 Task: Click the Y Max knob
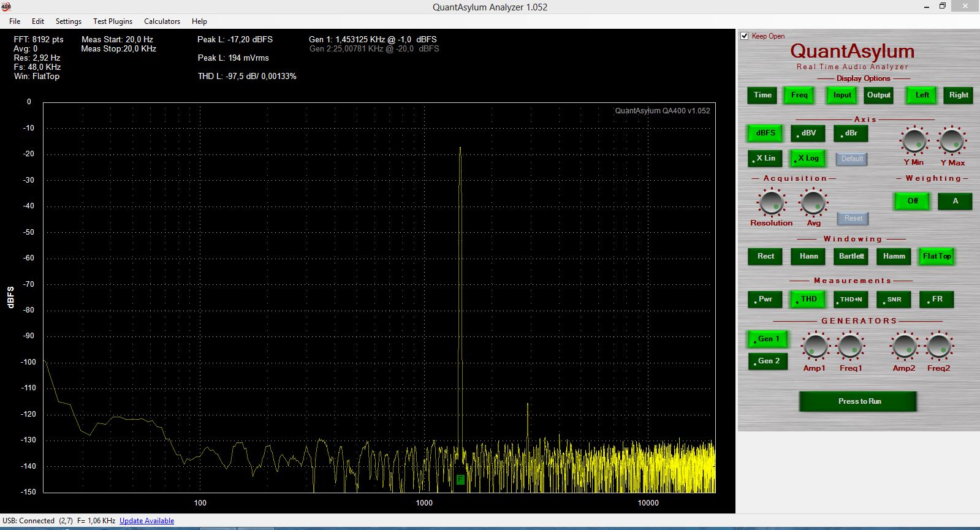point(952,140)
